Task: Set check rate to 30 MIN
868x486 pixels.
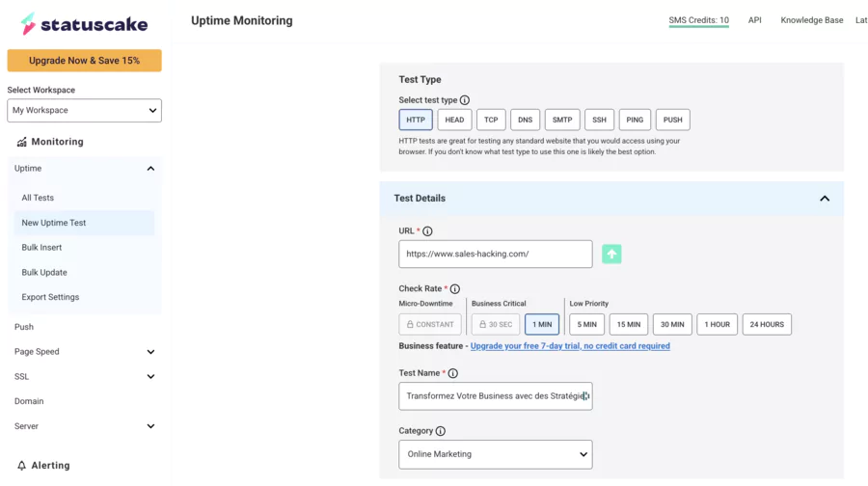Action: coord(672,324)
